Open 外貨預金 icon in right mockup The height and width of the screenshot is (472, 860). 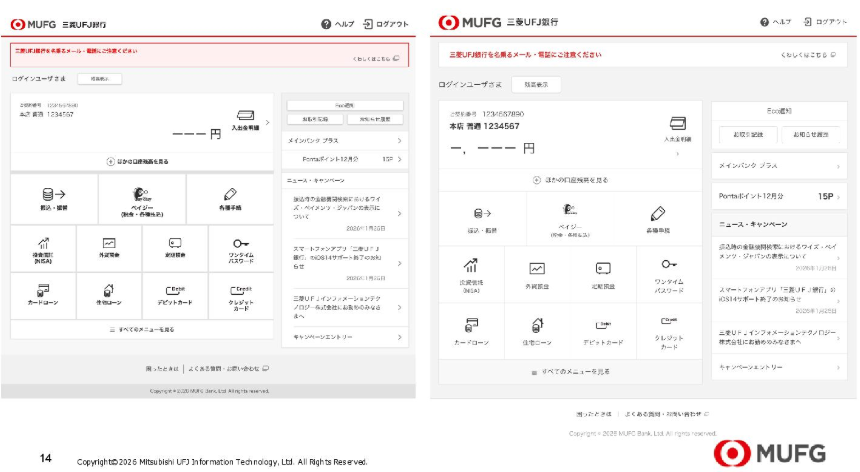click(x=537, y=268)
